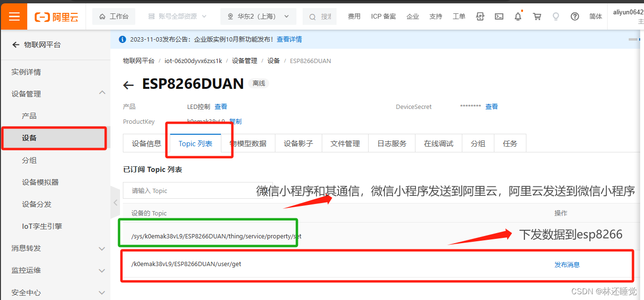Switch to 设备信息 tab
644x300 pixels.
click(x=147, y=143)
